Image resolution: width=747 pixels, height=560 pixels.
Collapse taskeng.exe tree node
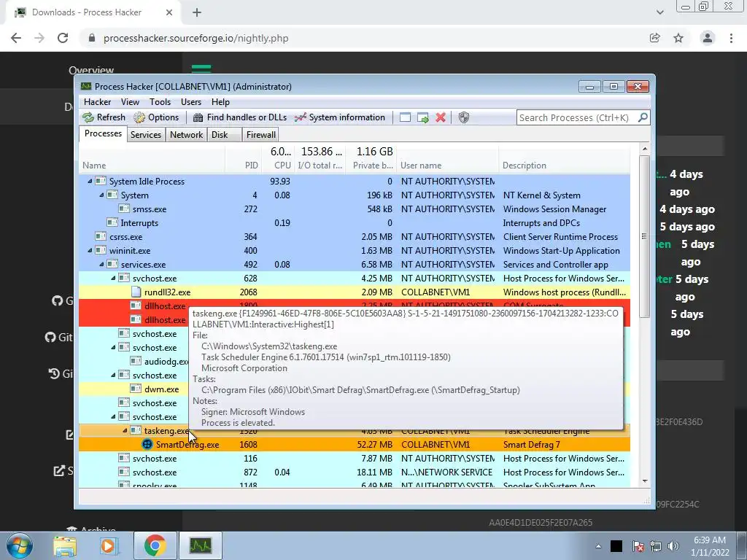[125, 430]
